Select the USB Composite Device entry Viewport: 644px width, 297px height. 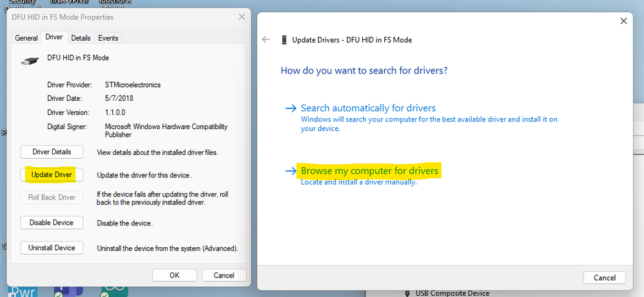(x=452, y=293)
